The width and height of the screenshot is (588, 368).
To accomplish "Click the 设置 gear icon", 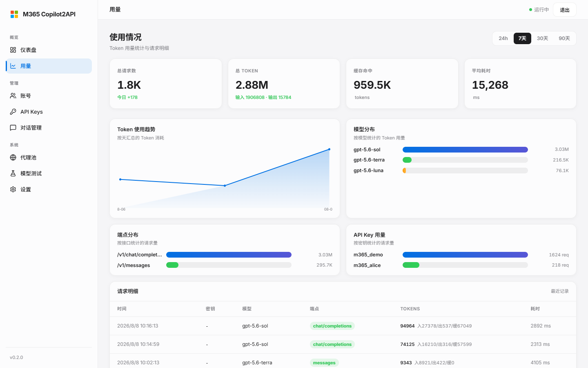I will (13, 189).
